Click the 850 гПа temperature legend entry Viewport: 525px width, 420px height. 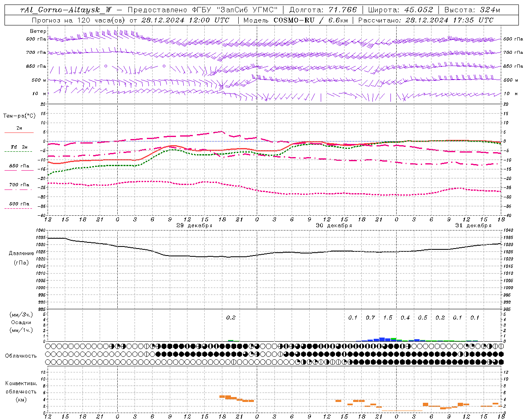(x=19, y=166)
